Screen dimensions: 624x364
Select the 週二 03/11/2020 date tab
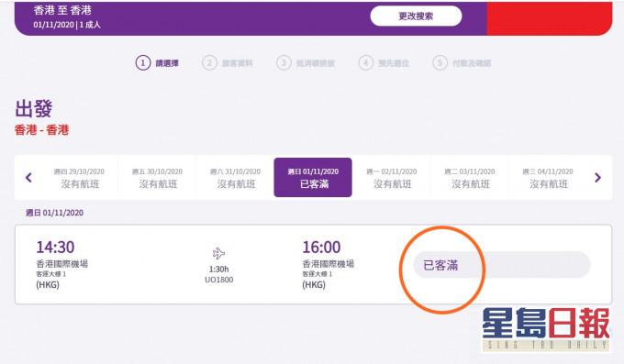(469, 178)
